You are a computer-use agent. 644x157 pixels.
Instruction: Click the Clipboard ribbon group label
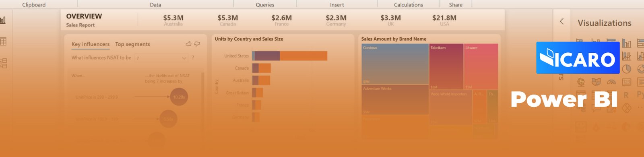pyautogui.click(x=34, y=5)
